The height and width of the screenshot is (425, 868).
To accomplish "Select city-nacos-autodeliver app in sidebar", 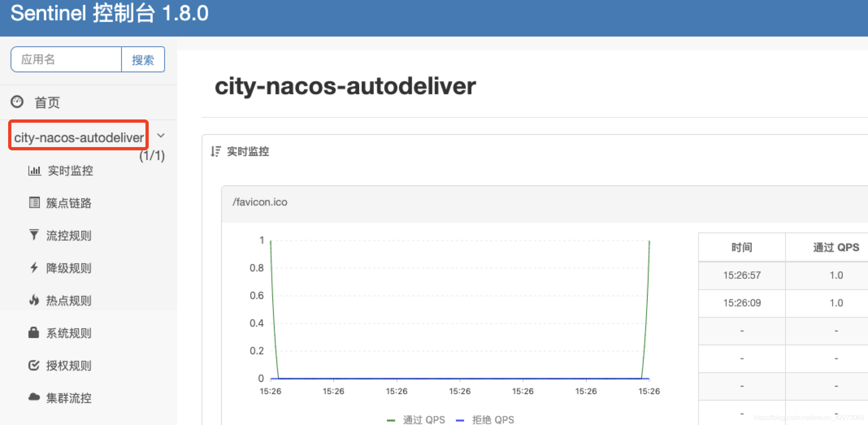I will [x=79, y=137].
